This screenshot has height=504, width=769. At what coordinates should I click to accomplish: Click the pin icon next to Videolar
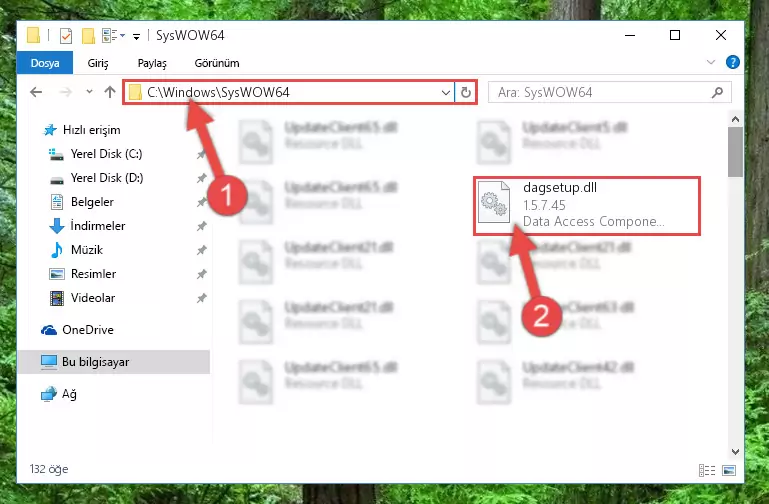coord(201,299)
